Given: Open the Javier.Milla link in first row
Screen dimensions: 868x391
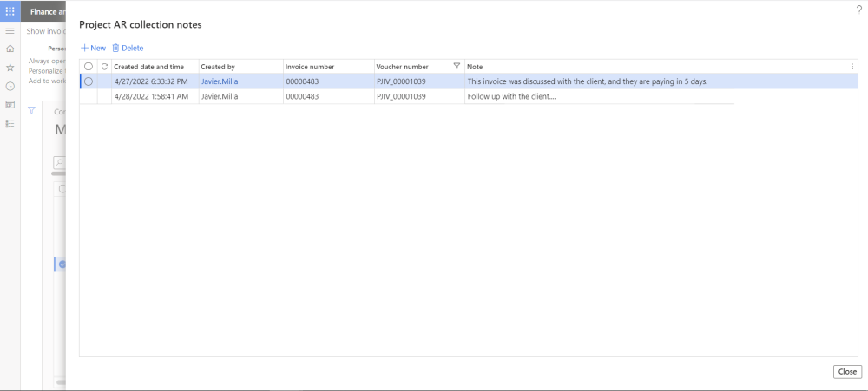Looking at the screenshot, I should click(219, 81).
